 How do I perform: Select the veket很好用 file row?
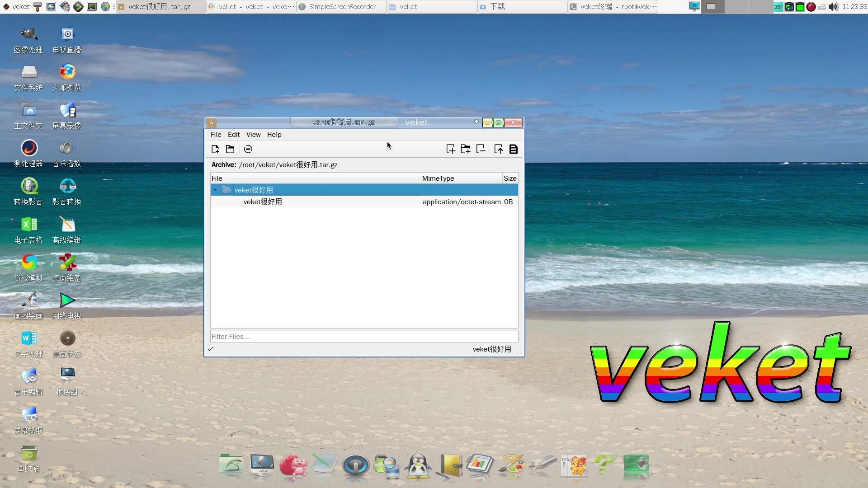click(263, 202)
